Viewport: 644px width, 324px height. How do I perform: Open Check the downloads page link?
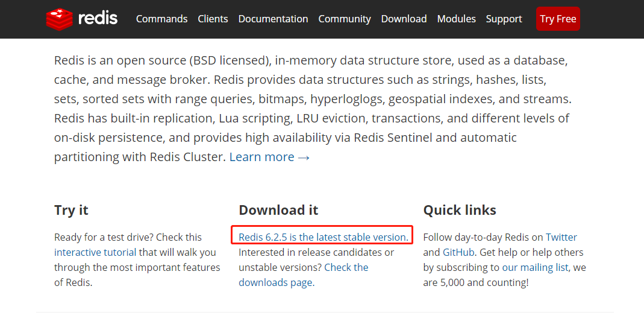[x=304, y=275]
